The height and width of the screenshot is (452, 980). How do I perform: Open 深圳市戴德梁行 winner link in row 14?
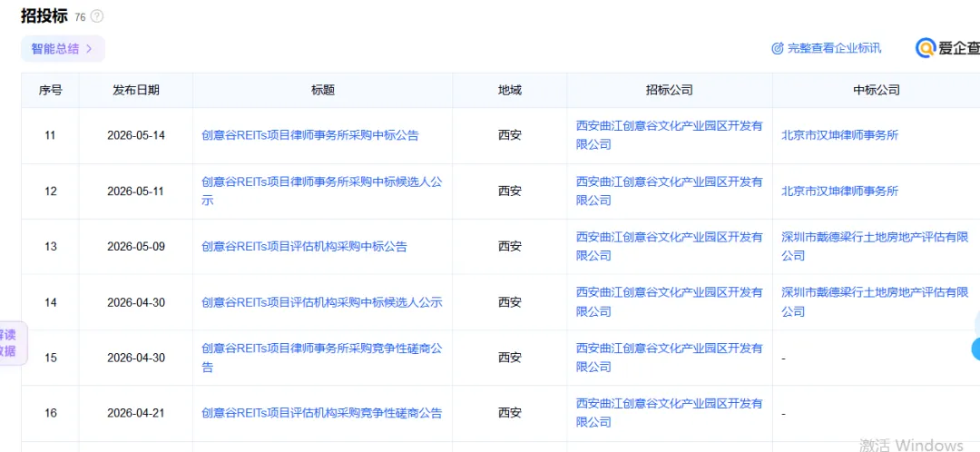(875, 302)
